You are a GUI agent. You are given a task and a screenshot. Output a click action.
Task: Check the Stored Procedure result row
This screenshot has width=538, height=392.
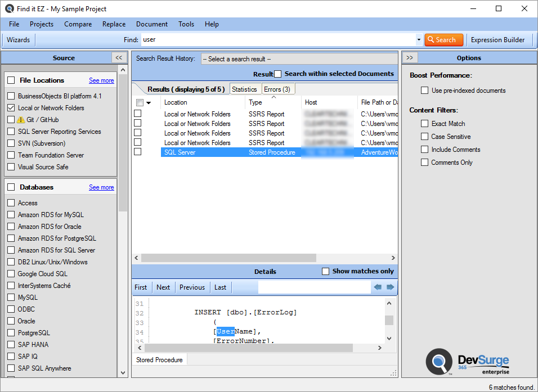coord(137,152)
